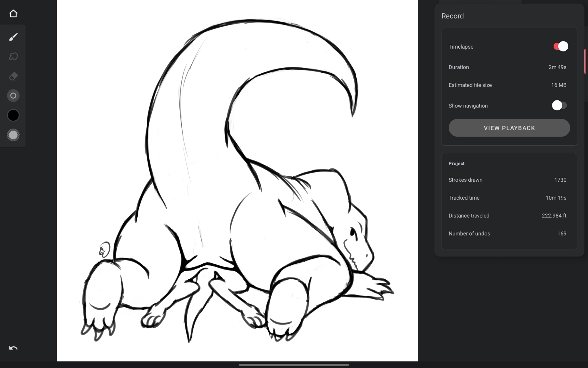
Task: Select the paintbrush tool
Action: (13, 37)
